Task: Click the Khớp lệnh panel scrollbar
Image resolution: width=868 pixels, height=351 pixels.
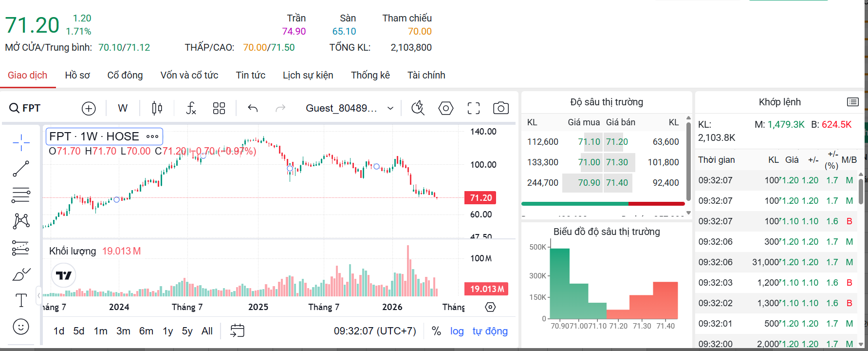Action: 861,192
